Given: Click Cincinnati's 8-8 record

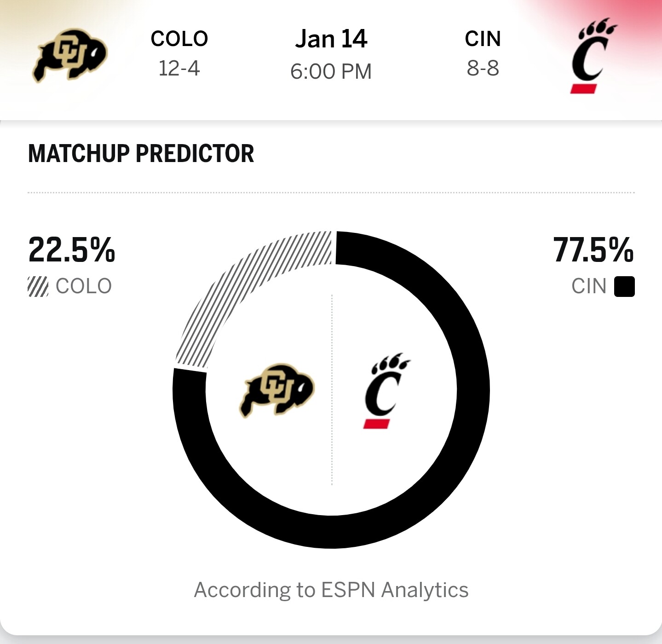Looking at the screenshot, I should (x=483, y=68).
